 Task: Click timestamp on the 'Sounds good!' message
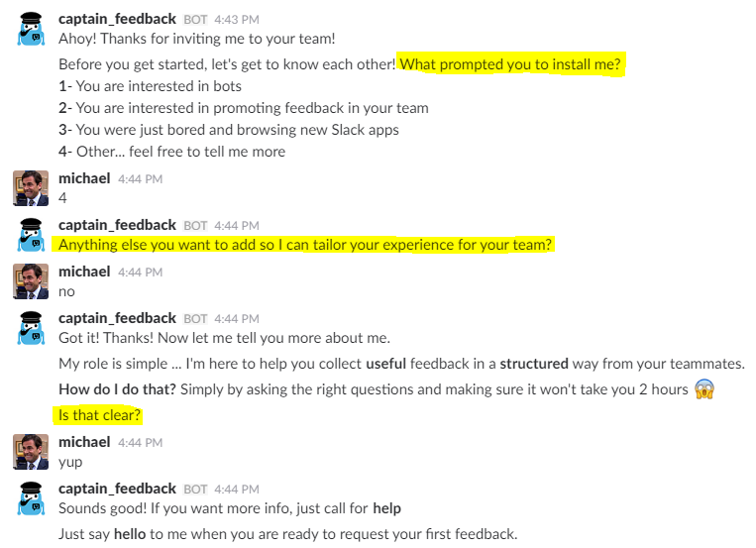point(237,490)
